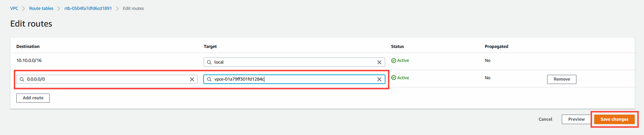Open rtb-0504fa7dfd6cd1891 breadcrumb link
Screen dimensions: 644x135
click(88, 9)
